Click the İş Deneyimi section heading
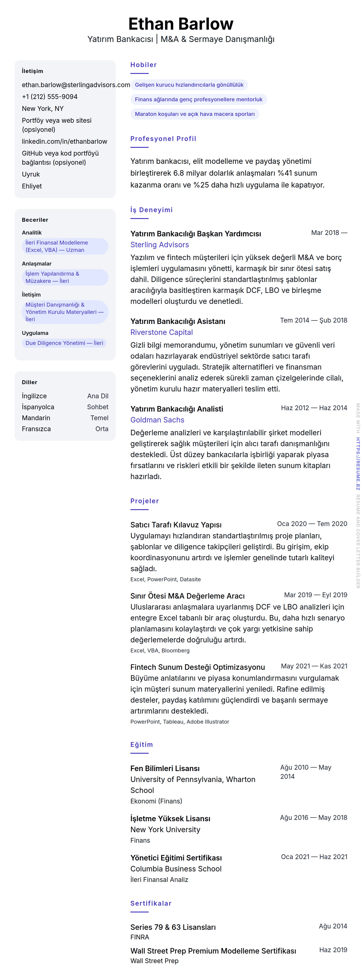The height and width of the screenshot is (980, 362). [151, 210]
